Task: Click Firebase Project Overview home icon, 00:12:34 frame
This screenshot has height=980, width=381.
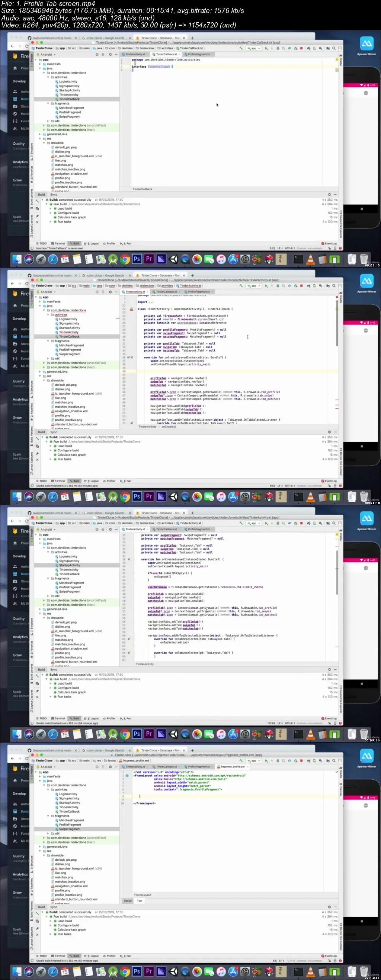Action: (15, 781)
